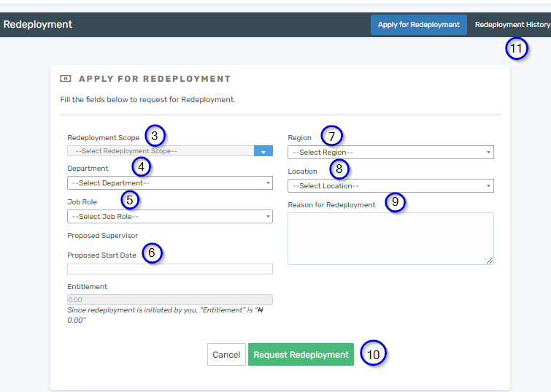The image size is (551, 392).
Task: Click the blue arrow on Redeployment Scope
Action: click(263, 151)
